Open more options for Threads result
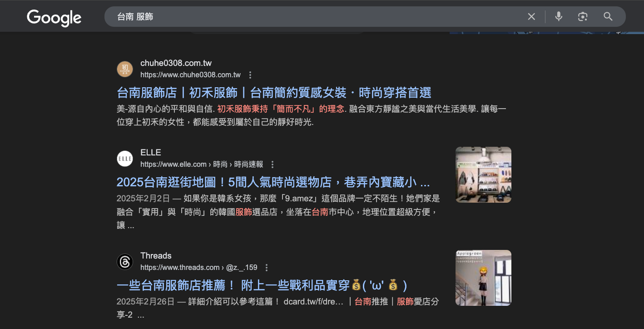 coord(267,268)
